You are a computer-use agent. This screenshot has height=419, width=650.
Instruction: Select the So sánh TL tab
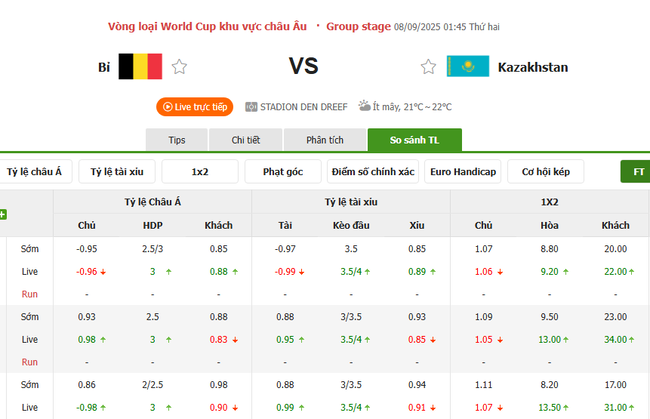pos(414,140)
